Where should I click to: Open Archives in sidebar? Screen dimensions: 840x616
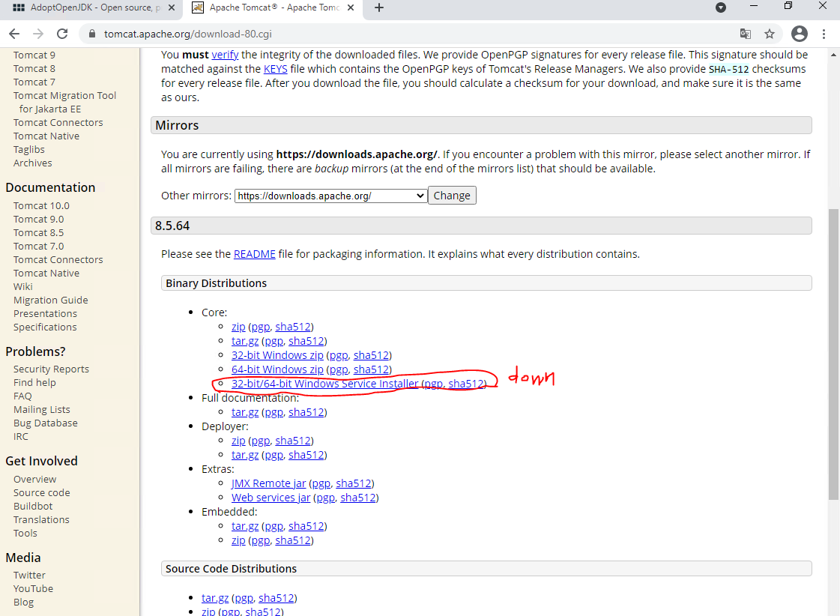(x=33, y=163)
